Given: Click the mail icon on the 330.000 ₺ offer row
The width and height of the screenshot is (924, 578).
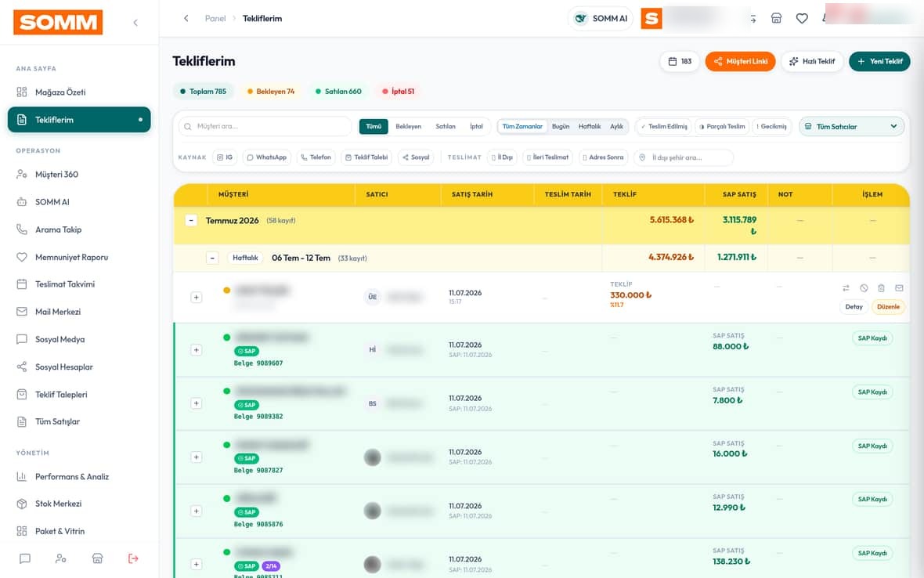Looking at the screenshot, I should (899, 288).
